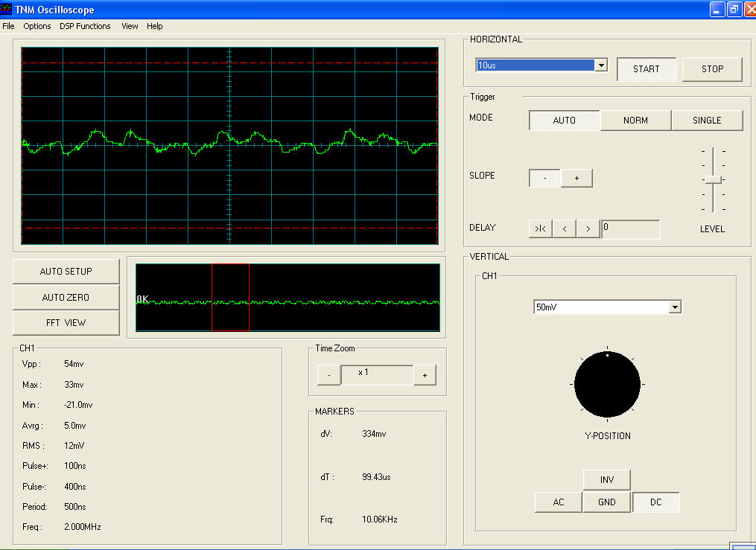
Task: Increase Time Zoom with plus button
Action: 425,375
